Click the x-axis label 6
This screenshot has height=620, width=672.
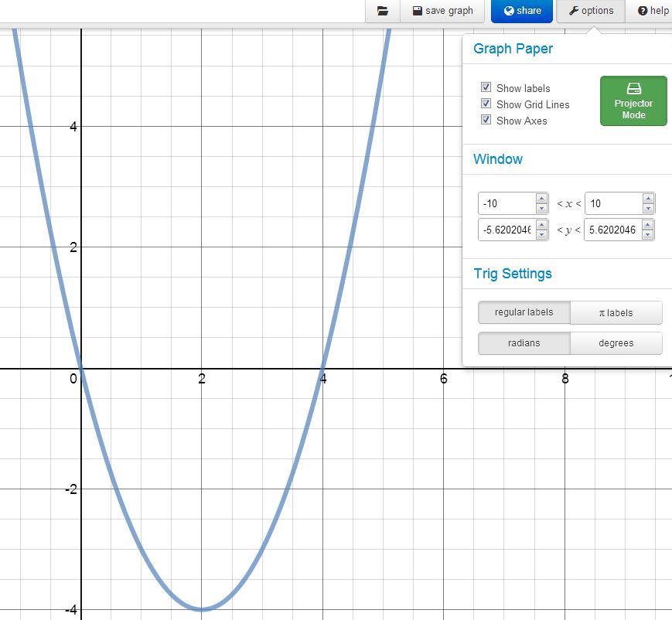[x=444, y=379]
